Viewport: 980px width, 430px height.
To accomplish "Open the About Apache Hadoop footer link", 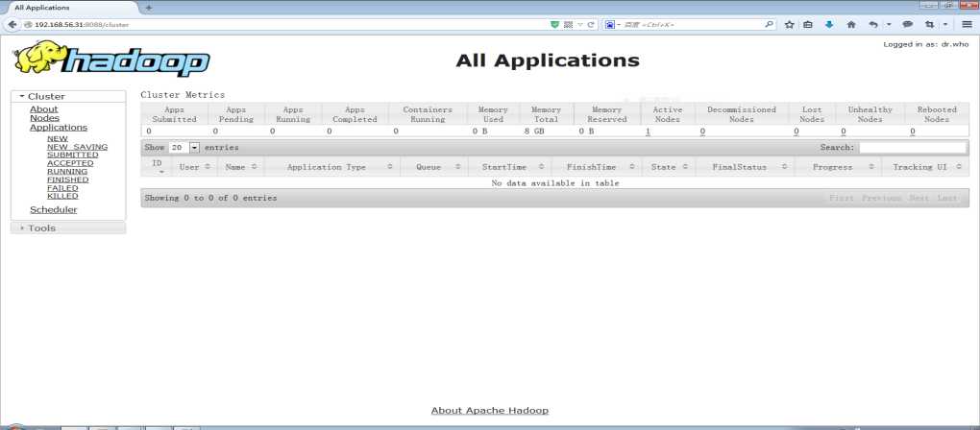I will 490,411.
